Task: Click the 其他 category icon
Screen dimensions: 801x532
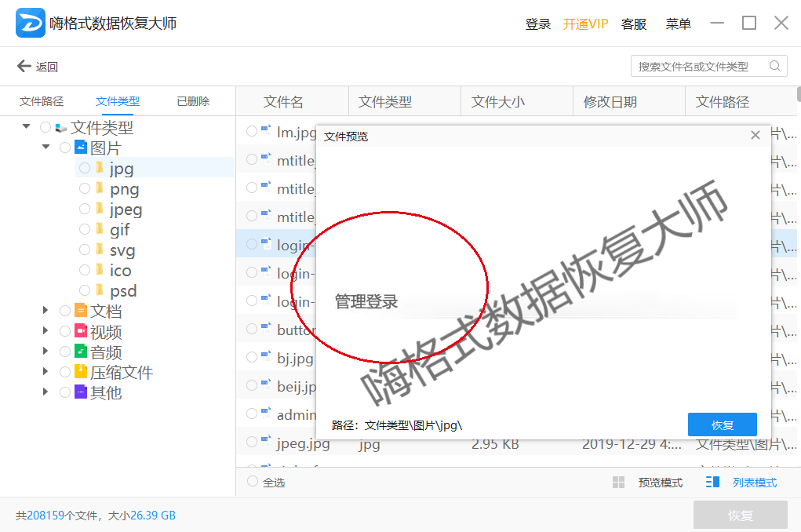Action: (81, 392)
